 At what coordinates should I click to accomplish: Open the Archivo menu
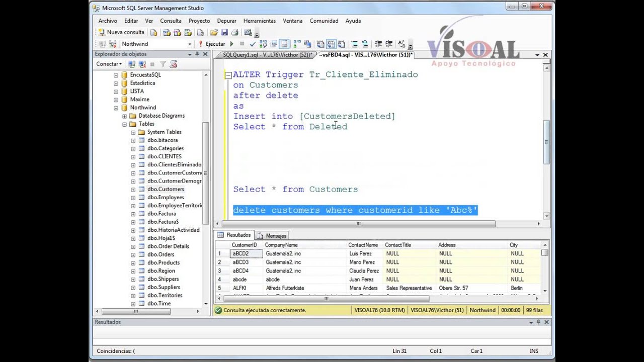point(108,21)
